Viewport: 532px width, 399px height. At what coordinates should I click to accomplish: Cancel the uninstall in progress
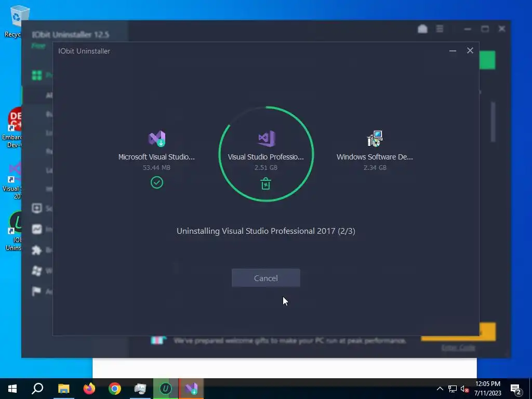(x=265, y=278)
